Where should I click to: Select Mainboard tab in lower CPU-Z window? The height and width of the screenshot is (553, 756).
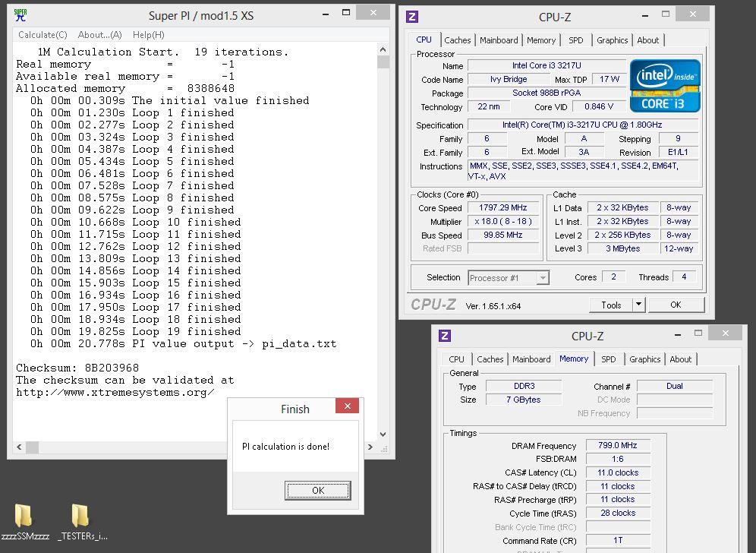point(531,359)
